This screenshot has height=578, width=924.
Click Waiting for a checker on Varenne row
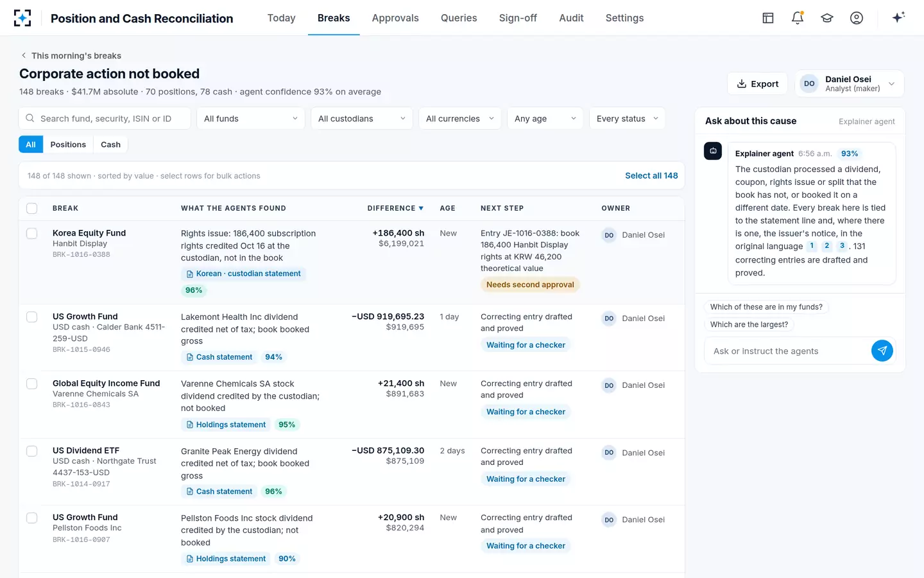[526, 412]
